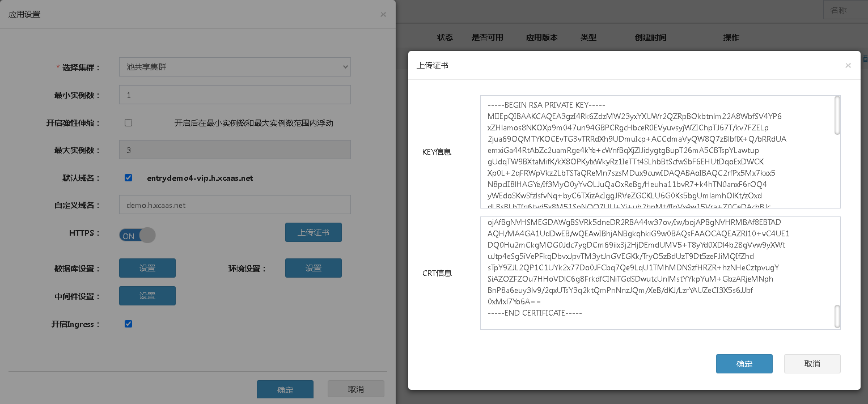Click the 最大实例数 input field
Viewport: 868px width, 404px height.
pos(235,150)
